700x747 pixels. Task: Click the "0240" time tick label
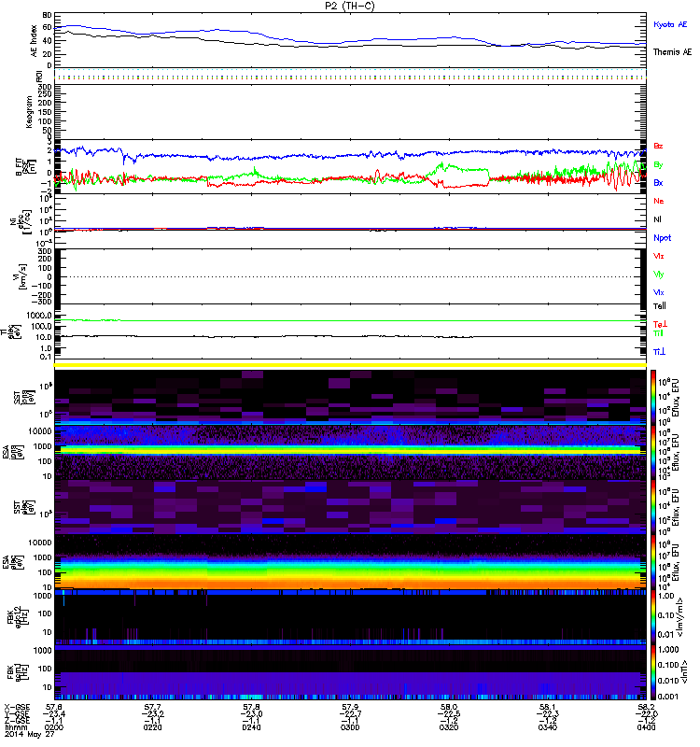point(251,727)
